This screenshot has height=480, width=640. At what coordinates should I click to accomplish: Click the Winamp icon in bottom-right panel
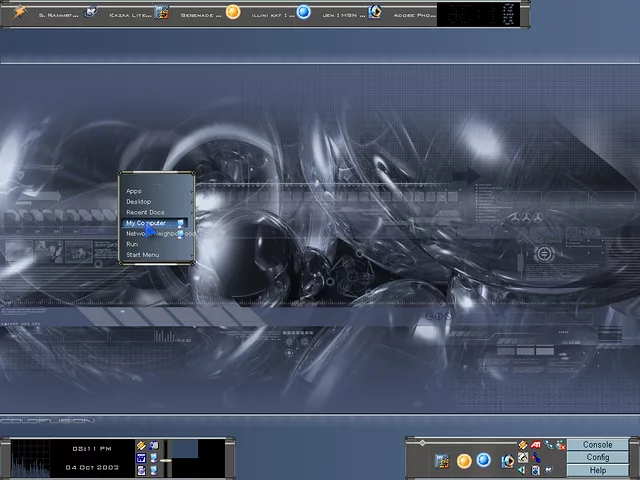(442, 461)
